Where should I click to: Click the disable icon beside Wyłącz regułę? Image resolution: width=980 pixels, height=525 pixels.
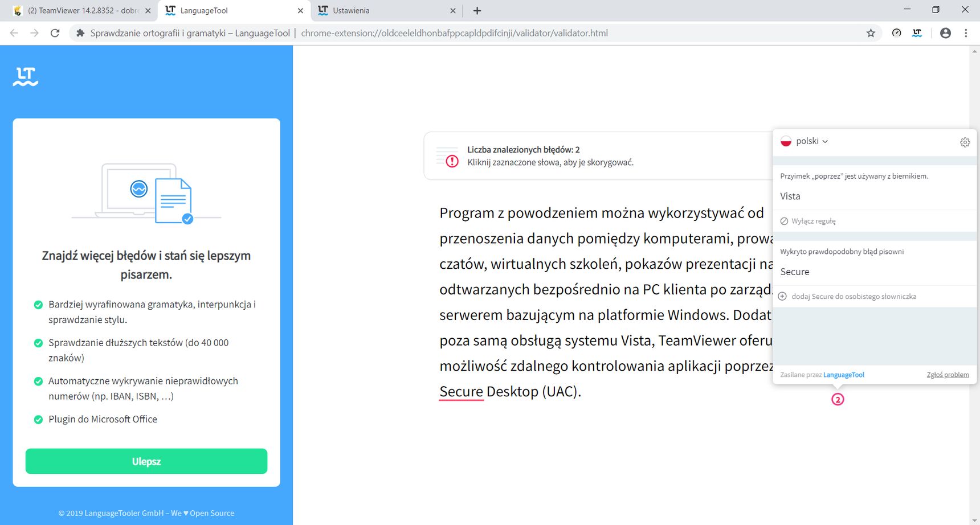[784, 221]
